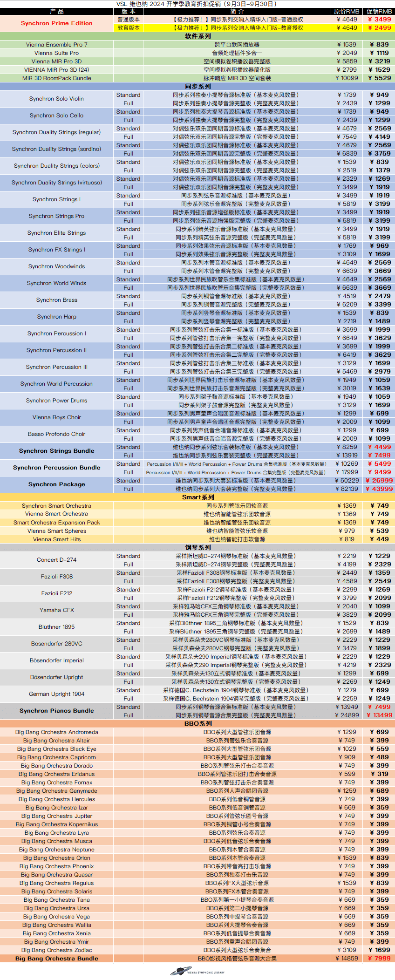This screenshot has height=980, width=395.
Task: Click 'Synchron Solo Cello' product name
Action: point(57,116)
